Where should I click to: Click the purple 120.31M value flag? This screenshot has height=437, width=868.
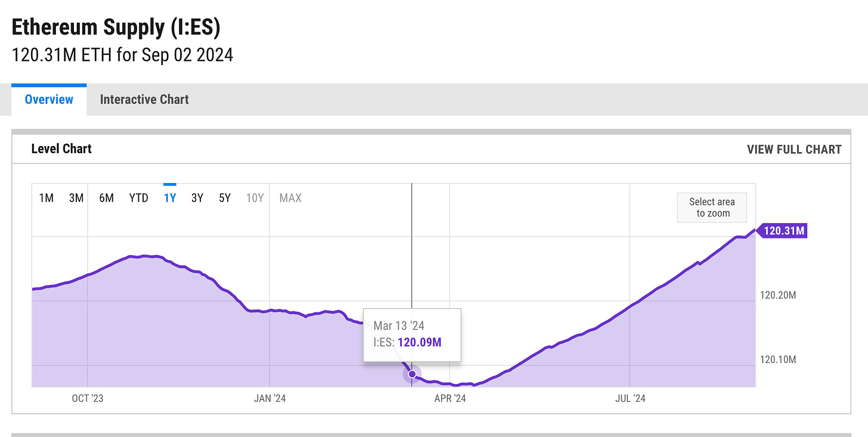[784, 231]
